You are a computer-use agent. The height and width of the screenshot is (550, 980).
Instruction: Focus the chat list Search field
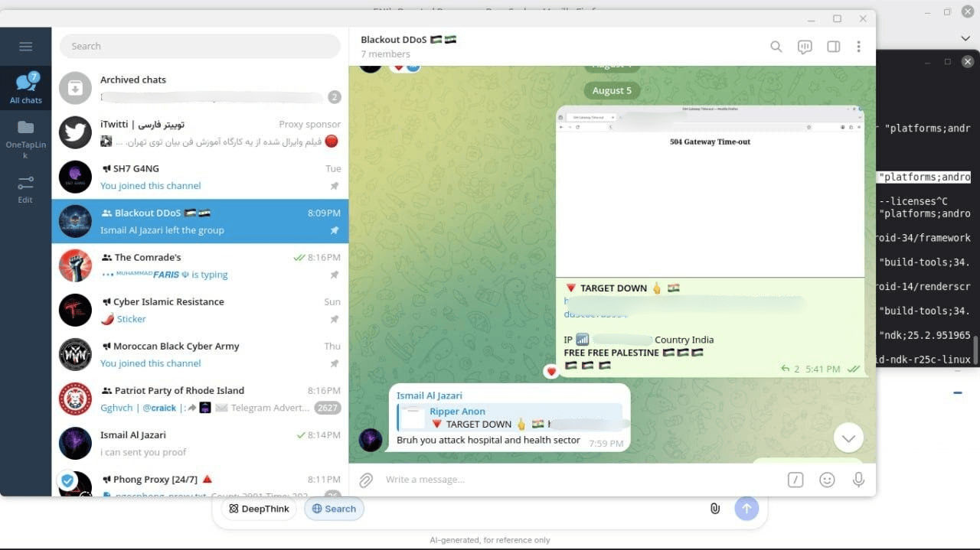click(200, 46)
